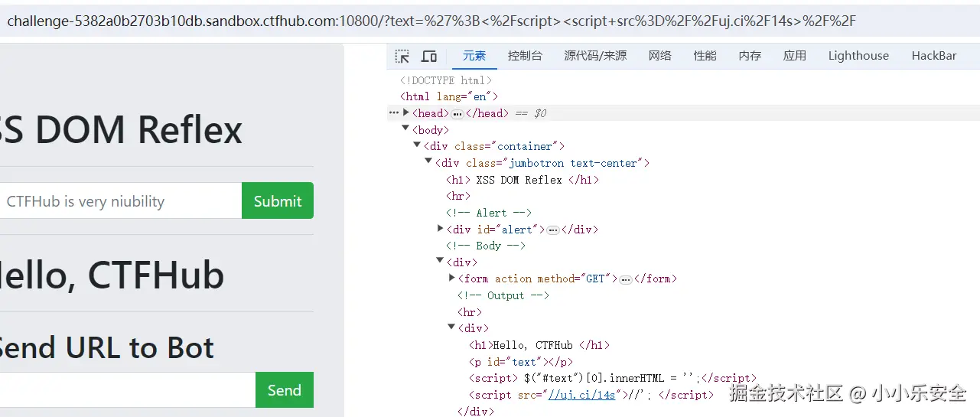Select the inspect element picker icon

point(402,56)
